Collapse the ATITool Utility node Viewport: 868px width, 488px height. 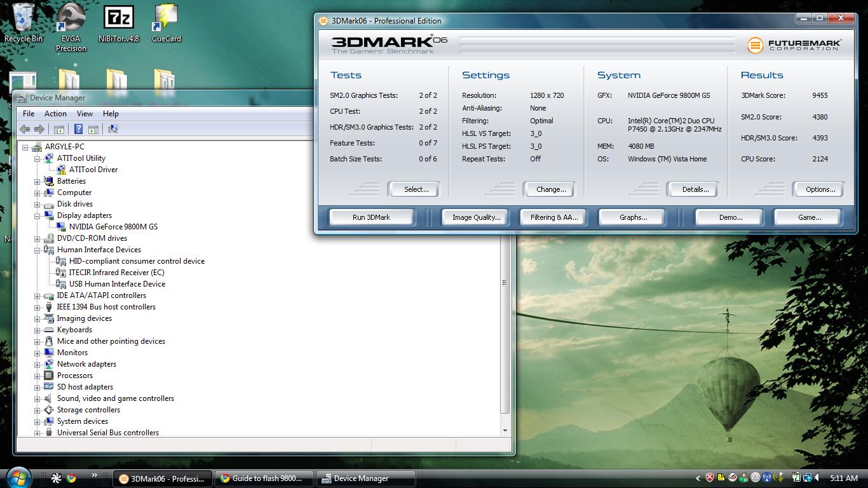point(37,158)
